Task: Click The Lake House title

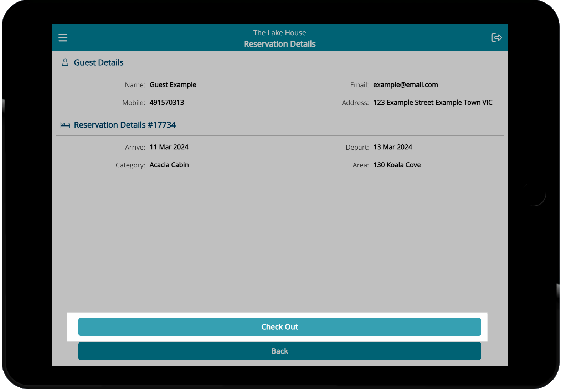Action: pyautogui.click(x=280, y=33)
